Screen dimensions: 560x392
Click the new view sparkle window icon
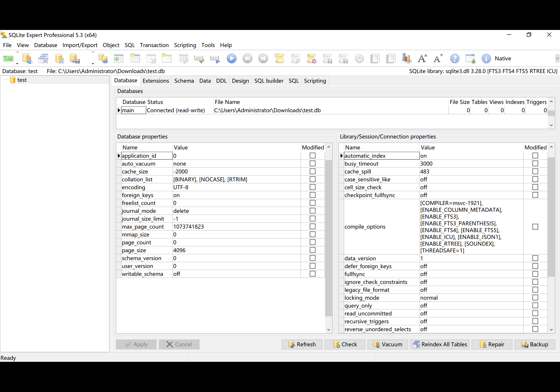(x=167, y=59)
